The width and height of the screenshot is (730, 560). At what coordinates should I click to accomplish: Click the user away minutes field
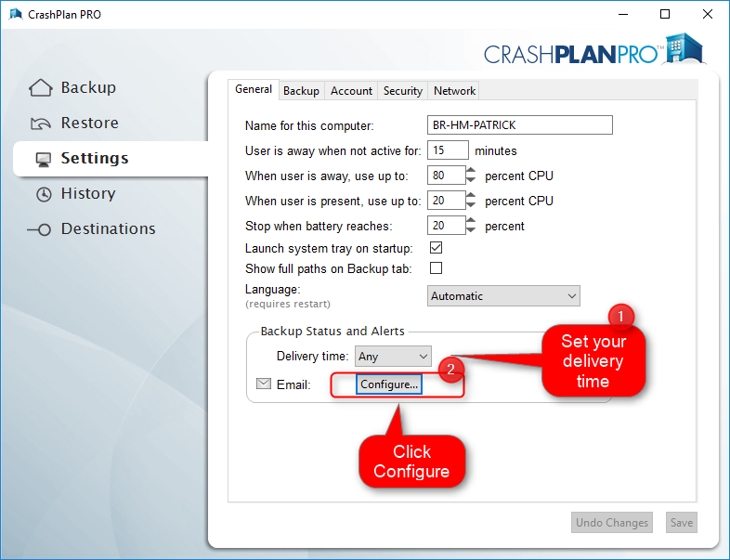pos(448,150)
